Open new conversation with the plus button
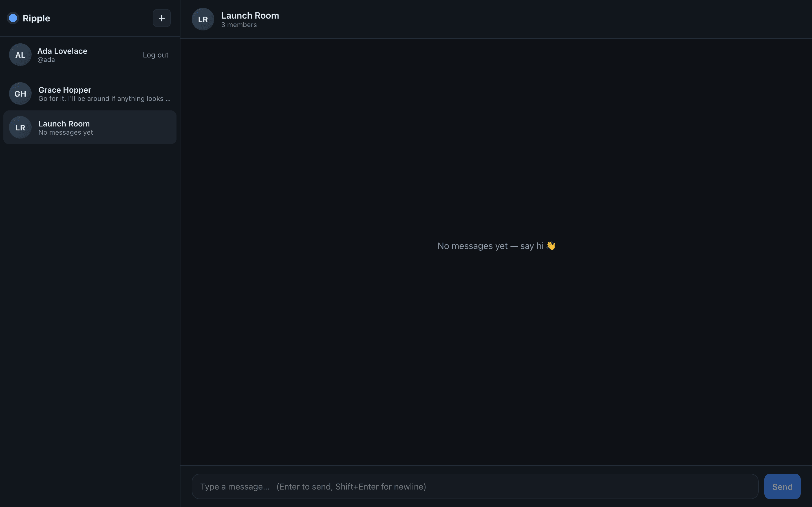 162,18
